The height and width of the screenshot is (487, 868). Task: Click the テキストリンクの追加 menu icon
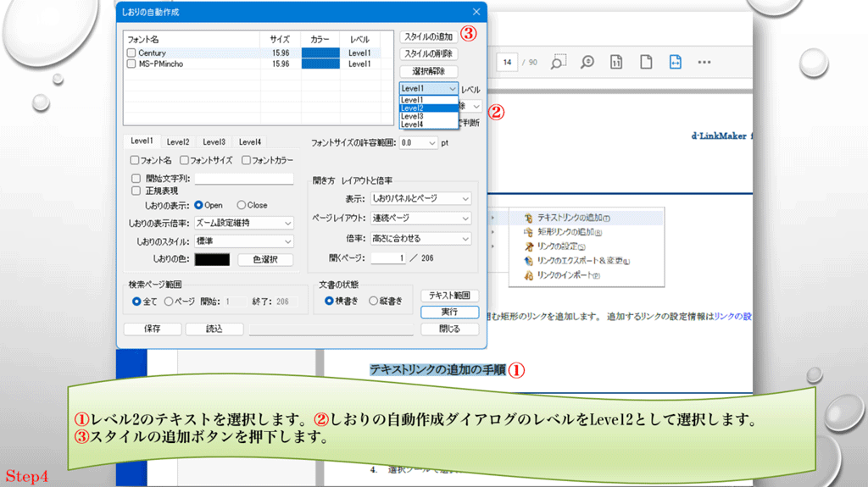coord(529,218)
